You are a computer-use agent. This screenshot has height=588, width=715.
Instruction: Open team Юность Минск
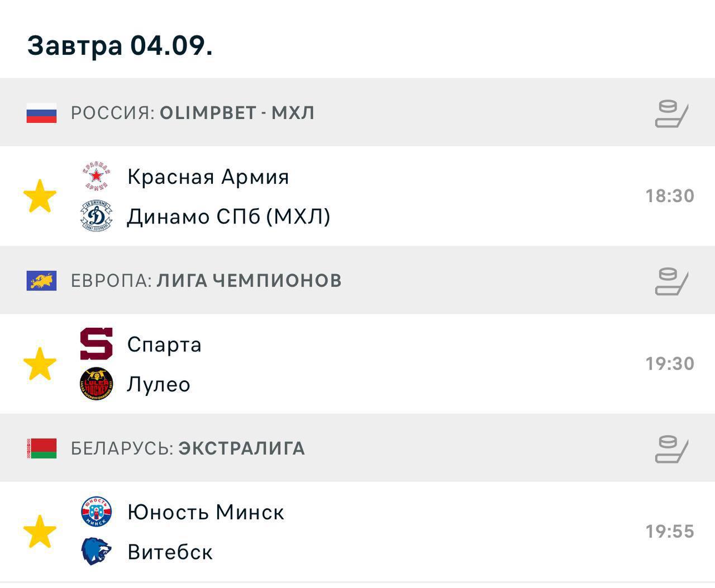(206, 512)
